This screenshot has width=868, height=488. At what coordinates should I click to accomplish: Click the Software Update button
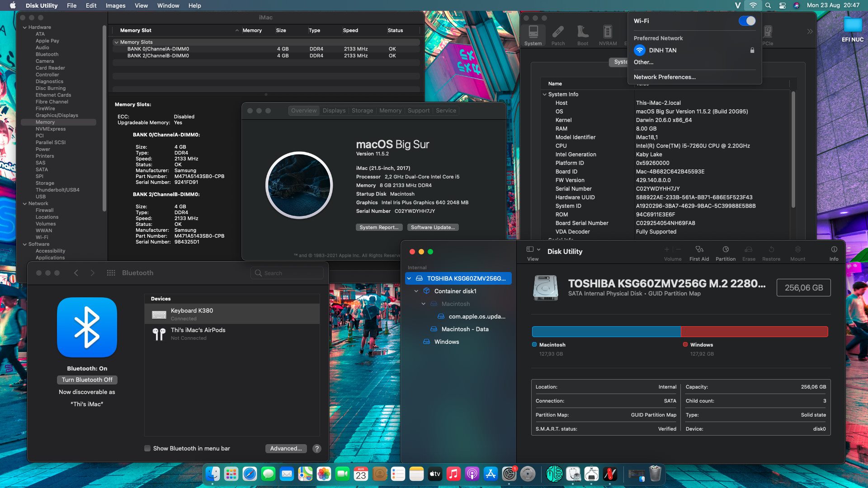tap(433, 227)
